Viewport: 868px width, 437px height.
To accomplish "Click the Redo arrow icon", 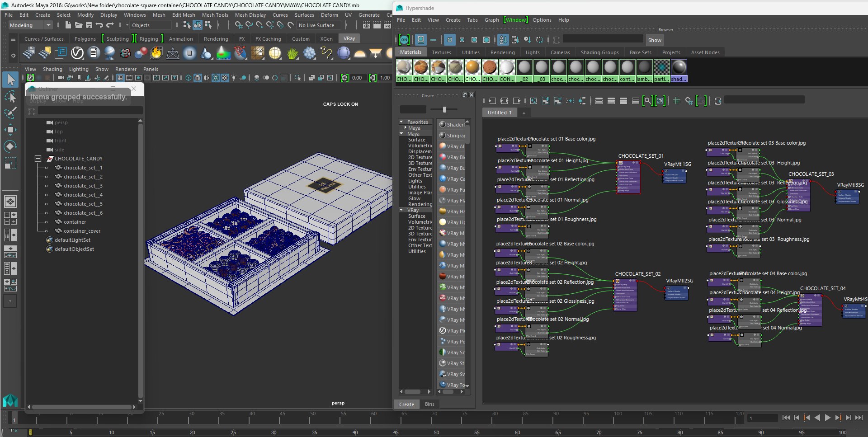I will tap(110, 25).
